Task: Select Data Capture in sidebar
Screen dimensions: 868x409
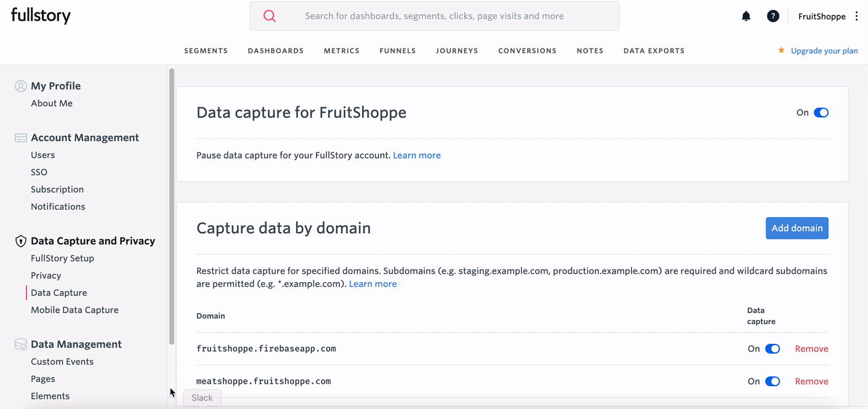Action: coord(59,293)
